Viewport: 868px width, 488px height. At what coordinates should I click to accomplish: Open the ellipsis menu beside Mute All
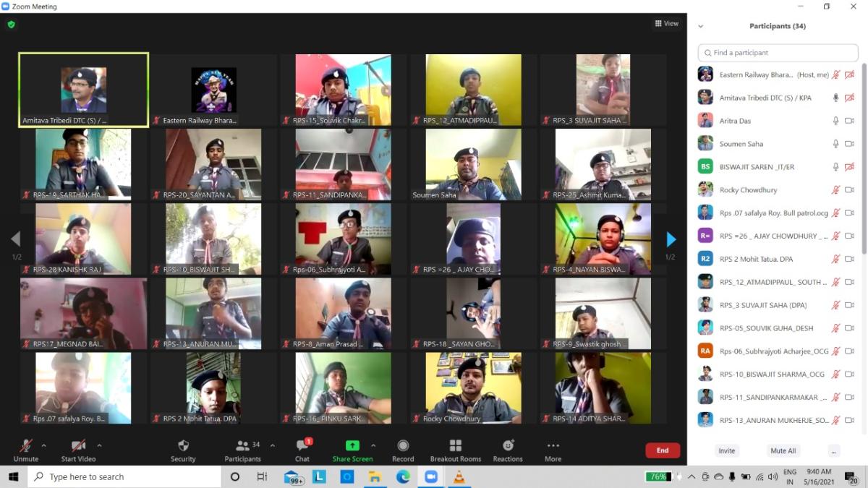834,450
